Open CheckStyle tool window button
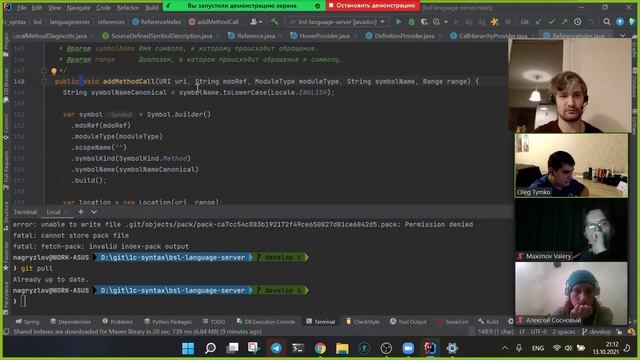 coord(363,322)
